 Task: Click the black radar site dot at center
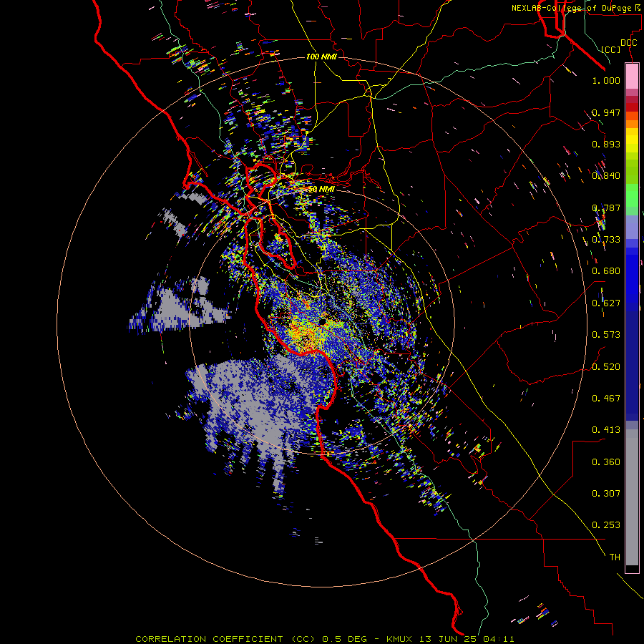(x=323, y=321)
